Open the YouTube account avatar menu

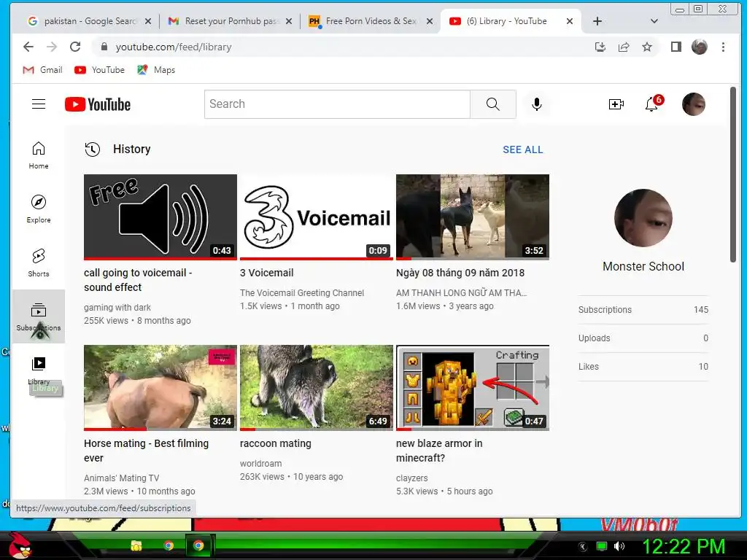[x=693, y=104]
